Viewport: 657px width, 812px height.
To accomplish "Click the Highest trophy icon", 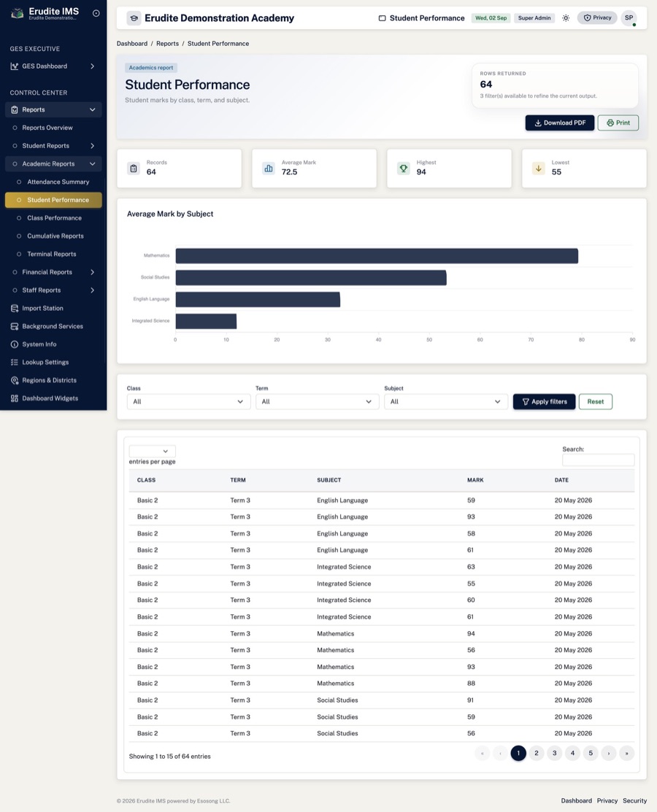I will tap(404, 169).
